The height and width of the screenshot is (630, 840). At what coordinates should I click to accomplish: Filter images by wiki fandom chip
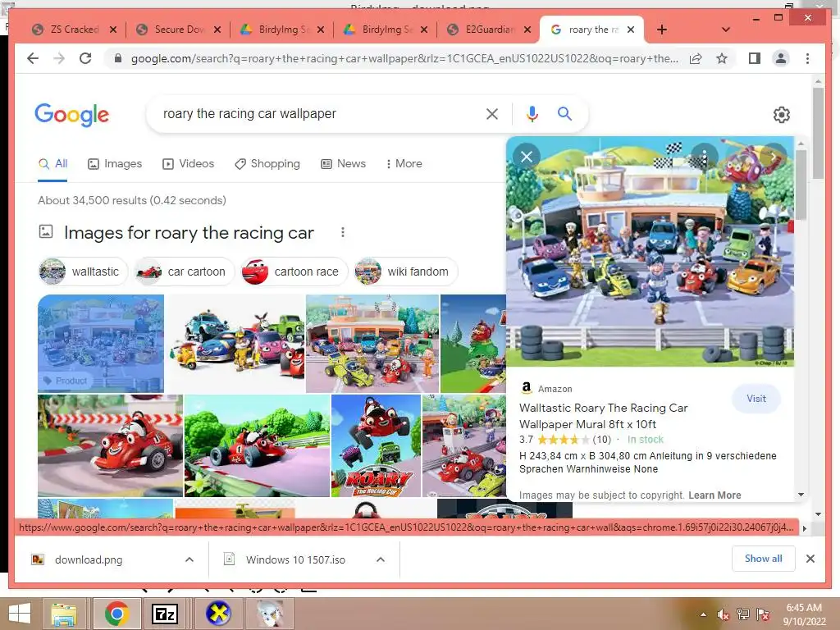point(405,272)
